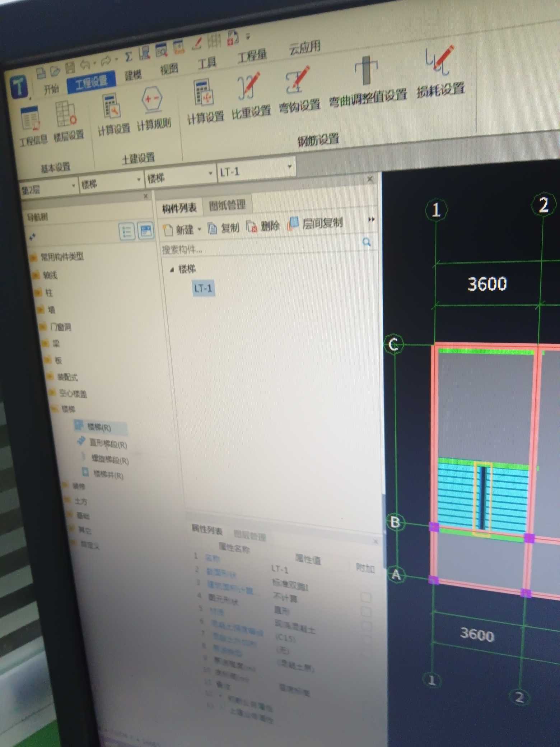Close the component list panel
The height and width of the screenshot is (747, 560).
(370, 179)
